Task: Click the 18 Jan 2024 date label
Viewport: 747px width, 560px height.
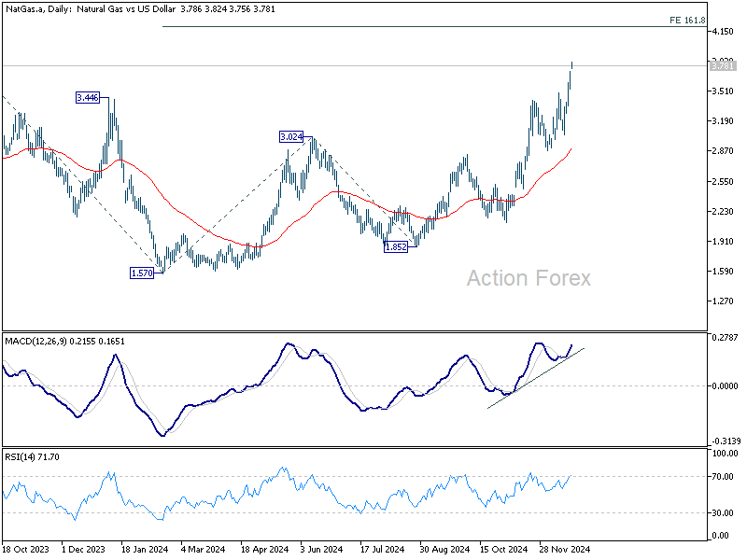Action: point(145,549)
